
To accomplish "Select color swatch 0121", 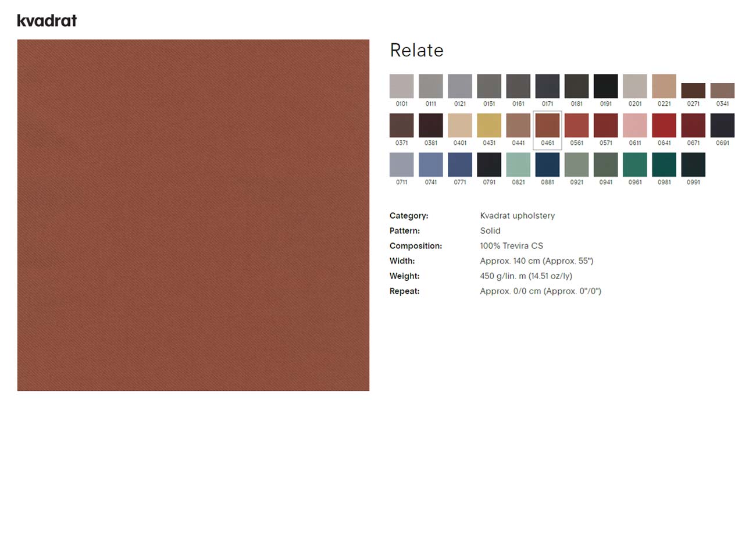I will tap(460, 86).
